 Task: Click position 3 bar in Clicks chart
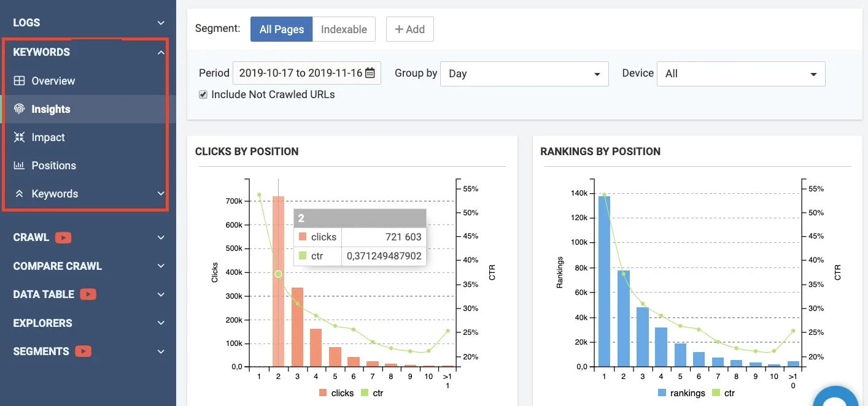point(297,327)
